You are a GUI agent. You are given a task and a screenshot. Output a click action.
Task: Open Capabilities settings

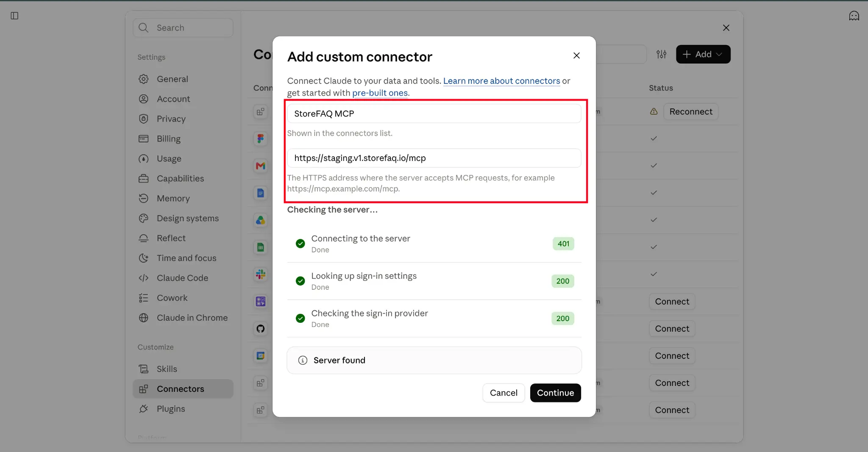tap(183, 178)
